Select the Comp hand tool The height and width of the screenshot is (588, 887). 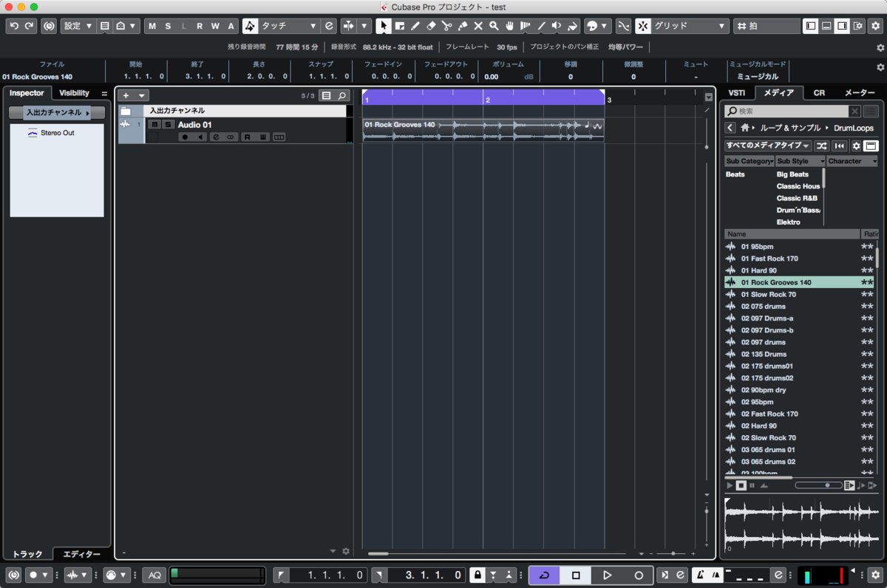point(509,26)
